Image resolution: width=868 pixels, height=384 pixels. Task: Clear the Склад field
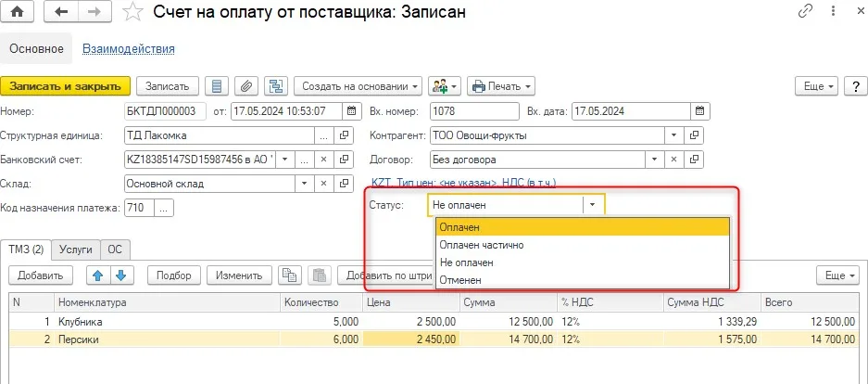coord(324,184)
